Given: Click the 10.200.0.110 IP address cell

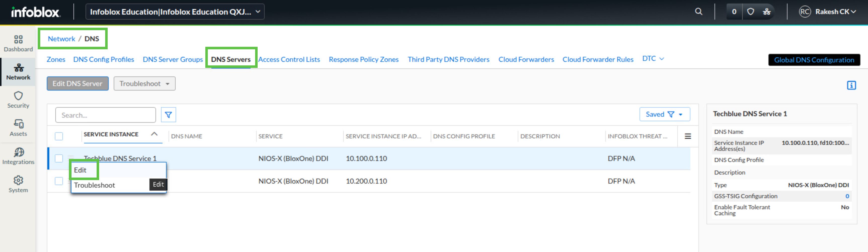Looking at the screenshot, I should (x=366, y=181).
